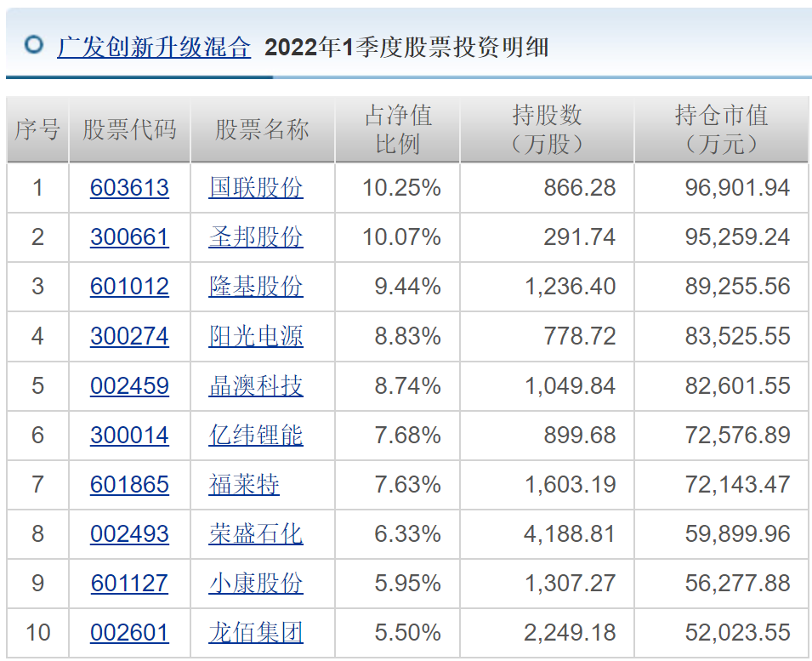Open 圣邦股份 stock name link

point(256,237)
